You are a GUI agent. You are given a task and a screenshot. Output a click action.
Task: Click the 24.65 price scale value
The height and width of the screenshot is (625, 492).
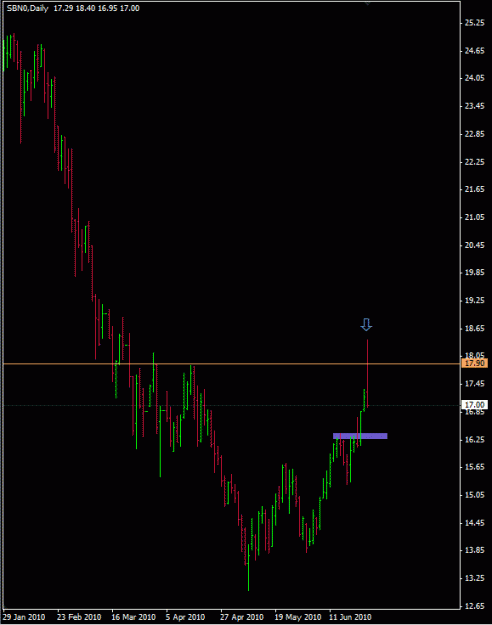point(474,51)
